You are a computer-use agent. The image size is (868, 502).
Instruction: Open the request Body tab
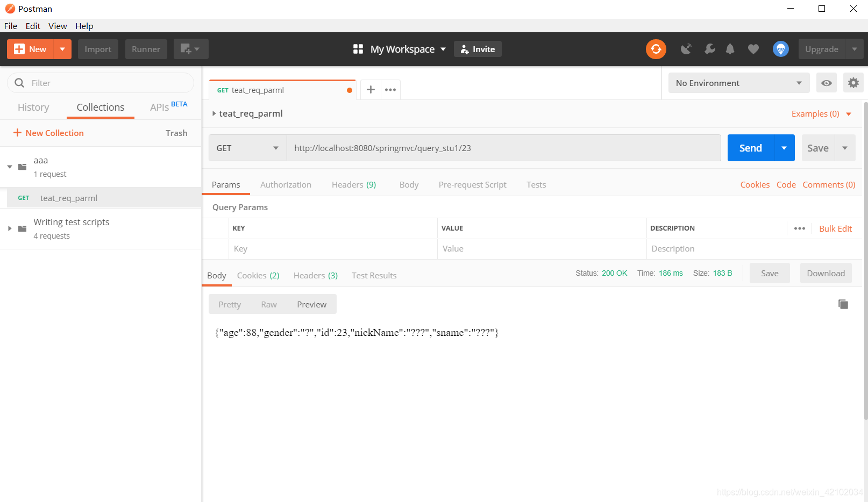pos(409,184)
